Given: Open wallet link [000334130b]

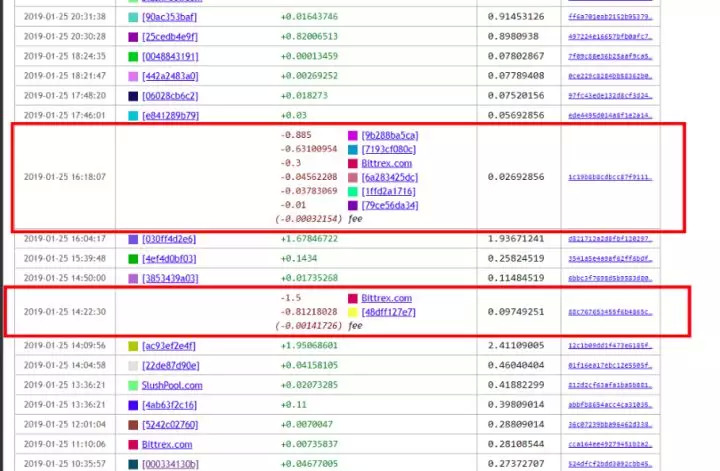Looking at the screenshot, I should point(170,464).
